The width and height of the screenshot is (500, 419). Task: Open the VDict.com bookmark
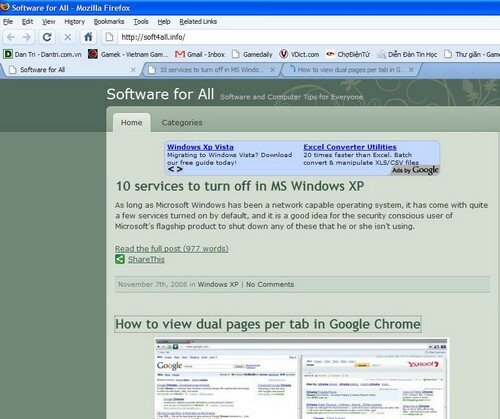coord(299,54)
